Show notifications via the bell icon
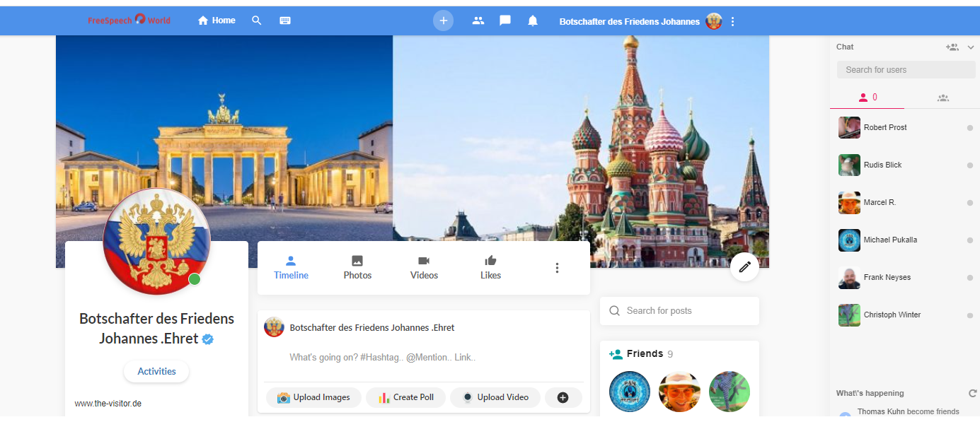The height and width of the screenshot is (434, 980). (533, 20)
